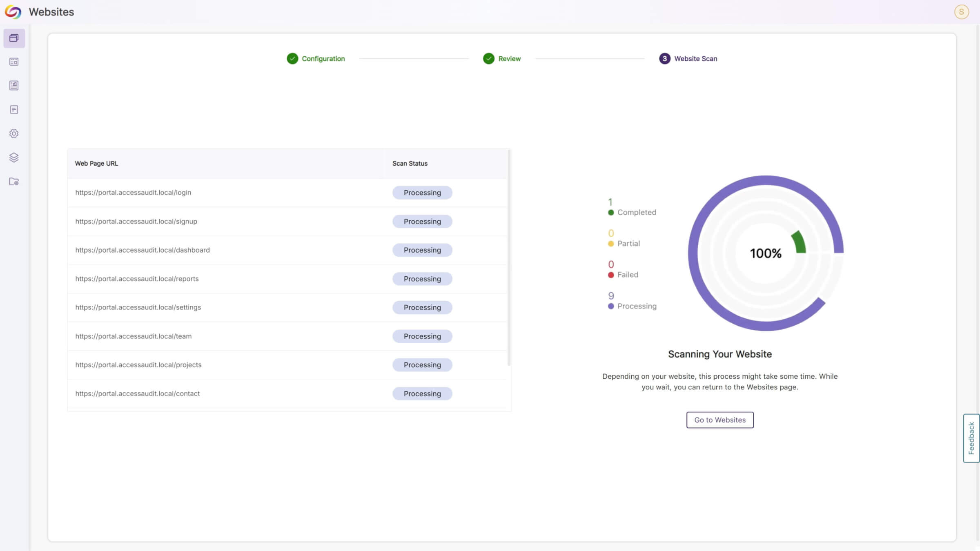Select the /login URL row
Image resolution: width=980 pixels, height=551 pixels.
[x=287, y=193]
